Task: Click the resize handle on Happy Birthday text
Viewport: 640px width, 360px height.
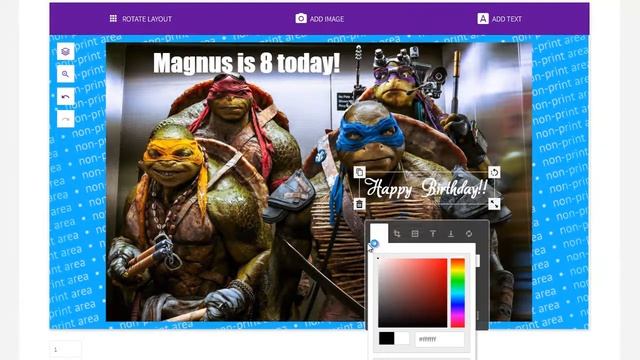Action: point(494,204)
